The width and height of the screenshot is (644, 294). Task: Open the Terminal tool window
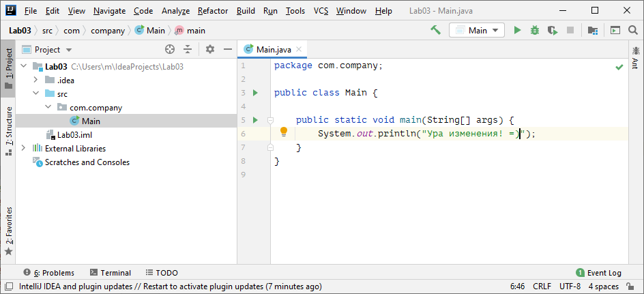point(111,273)
